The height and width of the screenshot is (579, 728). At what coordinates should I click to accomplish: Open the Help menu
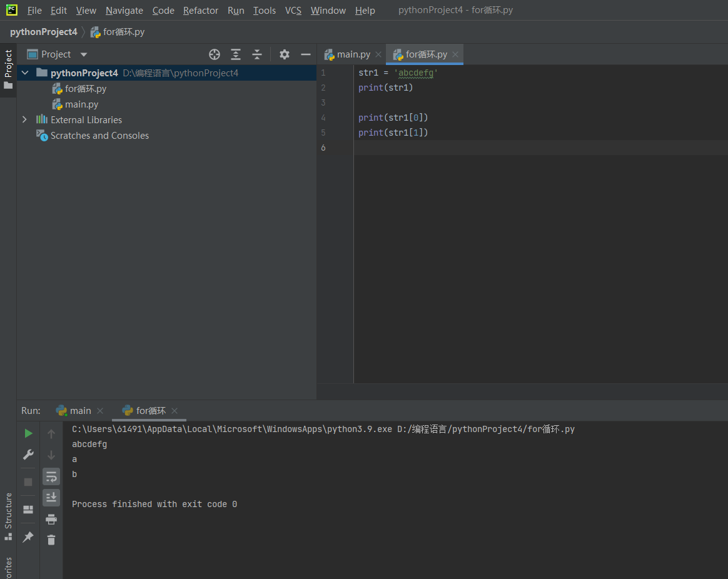[x=365, y=10]
